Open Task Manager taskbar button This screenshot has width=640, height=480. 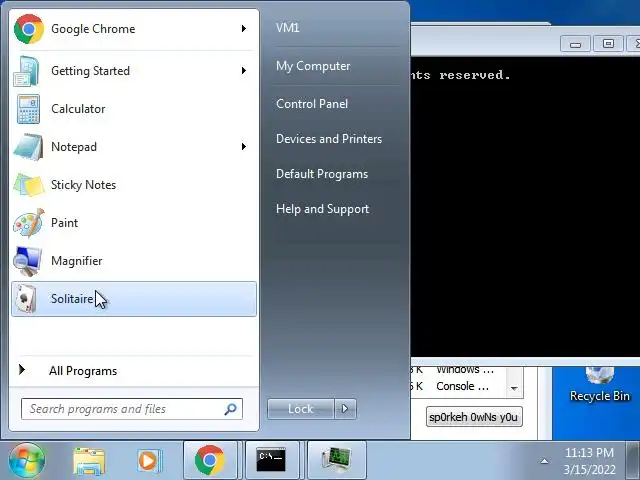(x=336, y=460)
